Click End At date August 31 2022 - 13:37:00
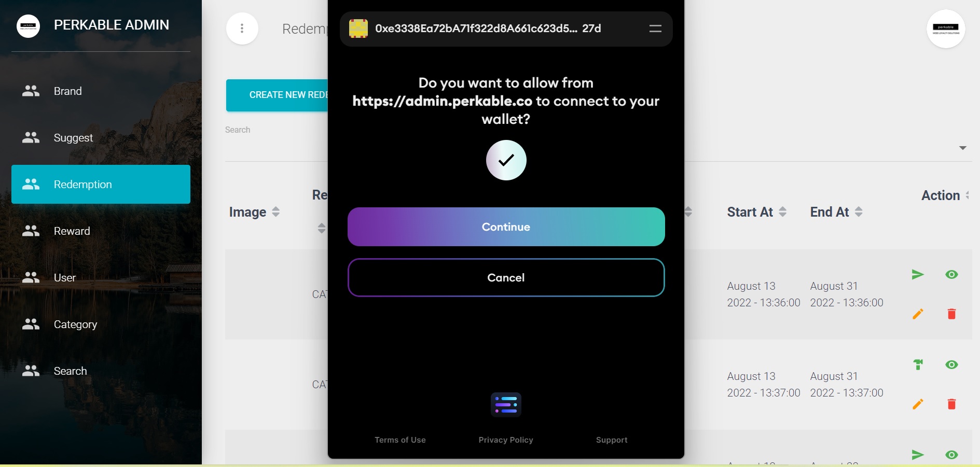This screenshot has width=980, height=467. (x=846, y=385)
